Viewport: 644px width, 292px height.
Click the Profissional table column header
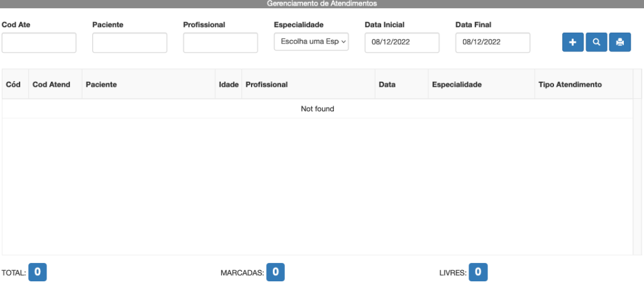(x=267, y=84)
